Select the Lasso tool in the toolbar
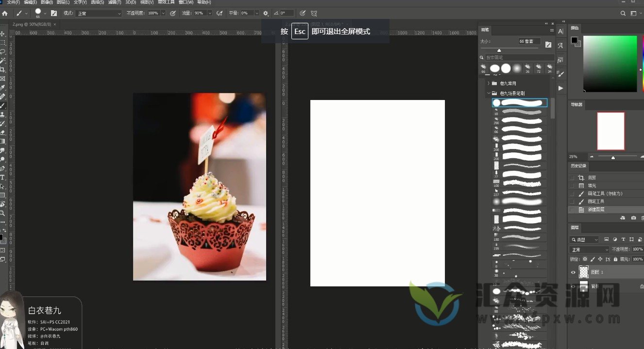Image resolution: width=644 pixels, height=349 pixels. point(2,51)
